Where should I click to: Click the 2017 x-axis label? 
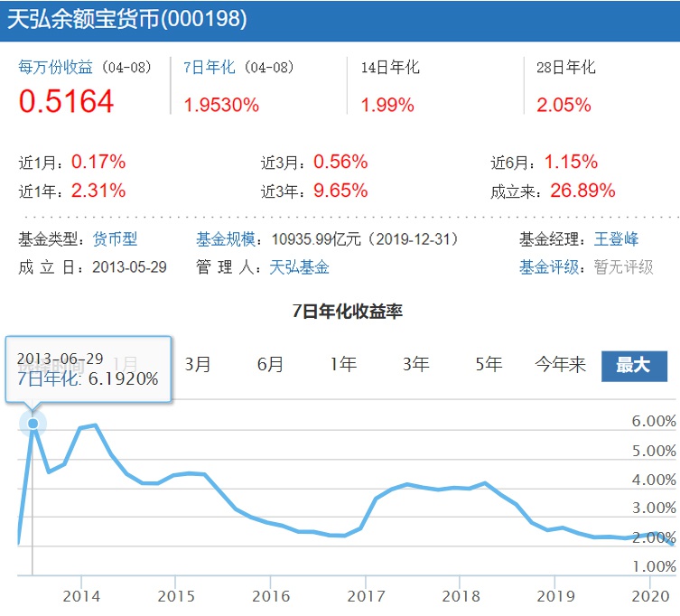366,596
